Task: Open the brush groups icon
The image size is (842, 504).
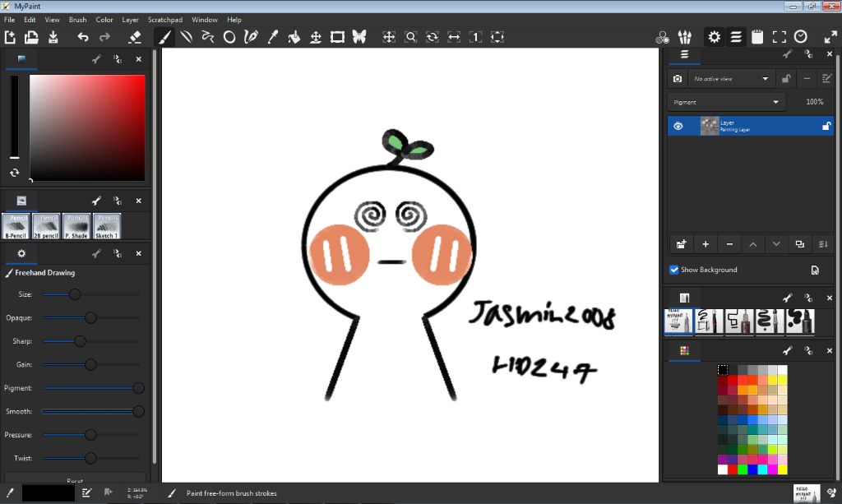Action: [685, 37]
